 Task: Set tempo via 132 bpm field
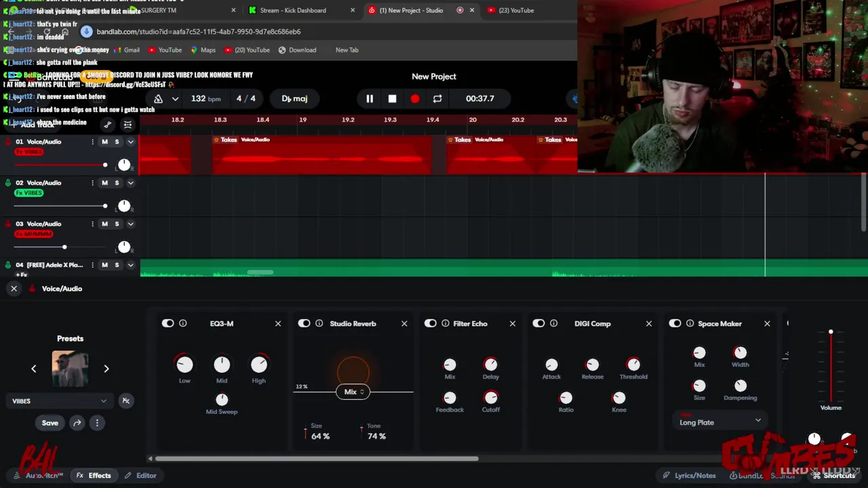(x=205, y=99)
